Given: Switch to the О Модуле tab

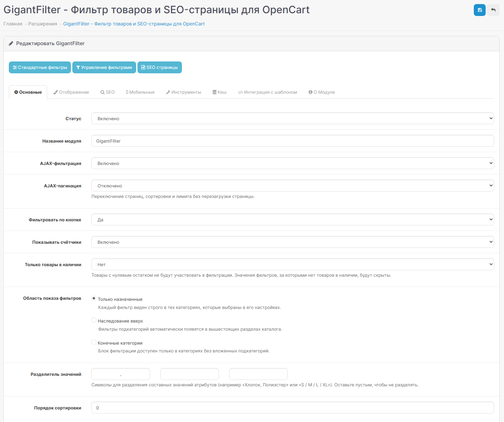Looking at the screenshot, I should point(322,92).
